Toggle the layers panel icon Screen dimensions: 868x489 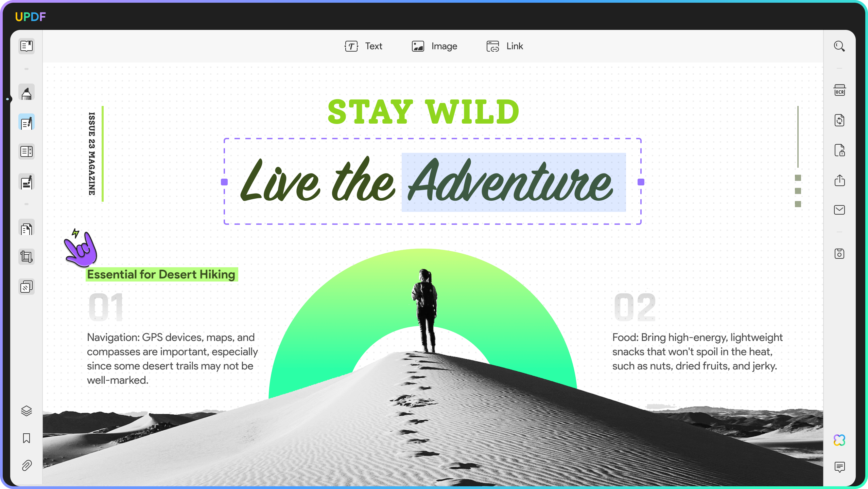point(26,411)
